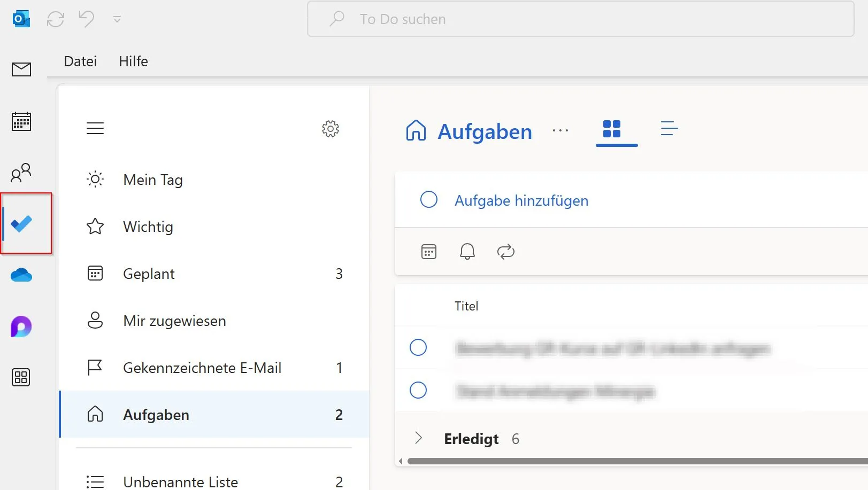Collapse the sidebar with the hamburger menu

(95, 128)
